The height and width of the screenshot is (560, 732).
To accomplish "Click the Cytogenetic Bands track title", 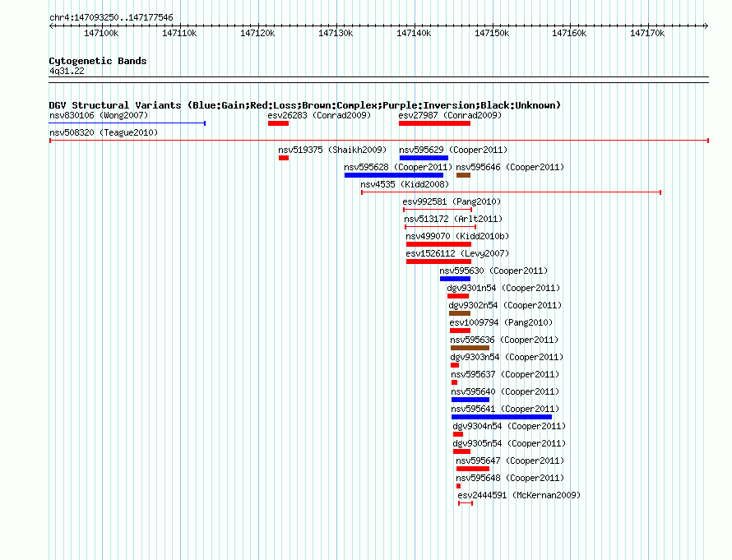I will tap(98, 61).
